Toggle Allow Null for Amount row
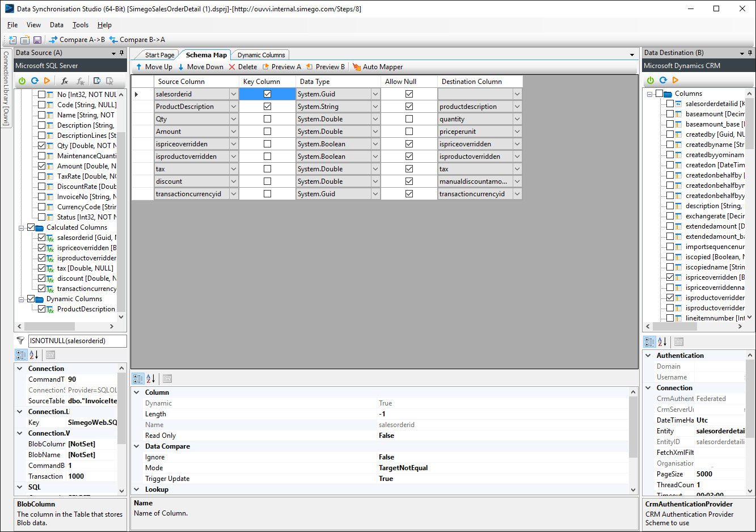 coord(409,132)
